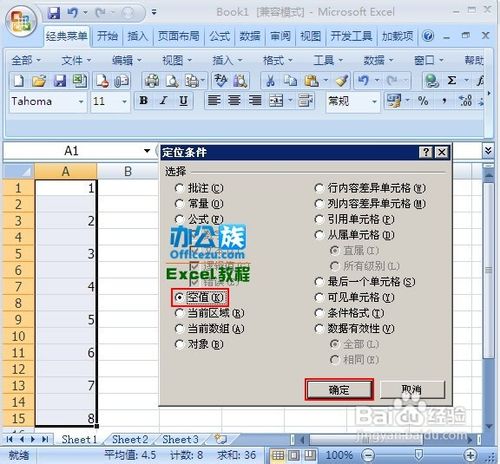The height and width of the screenshot is (464, 500).
Task: Open Excel help question mark icon
Action: (428, 36)
